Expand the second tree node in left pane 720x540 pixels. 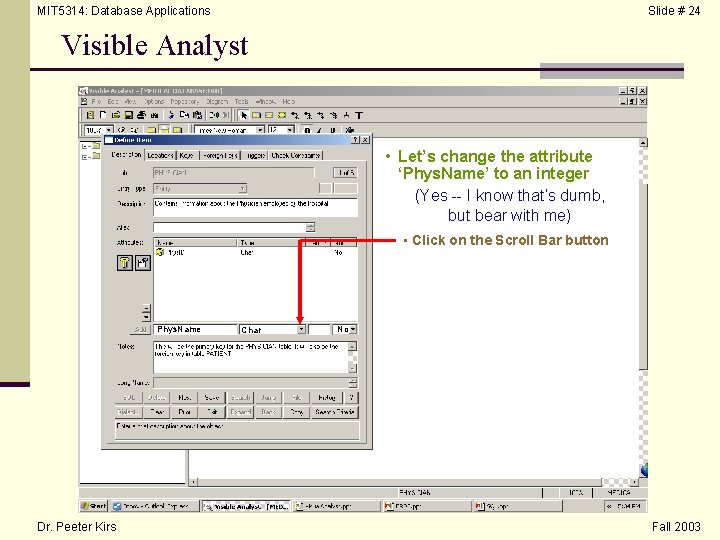(x=85, y=157)
